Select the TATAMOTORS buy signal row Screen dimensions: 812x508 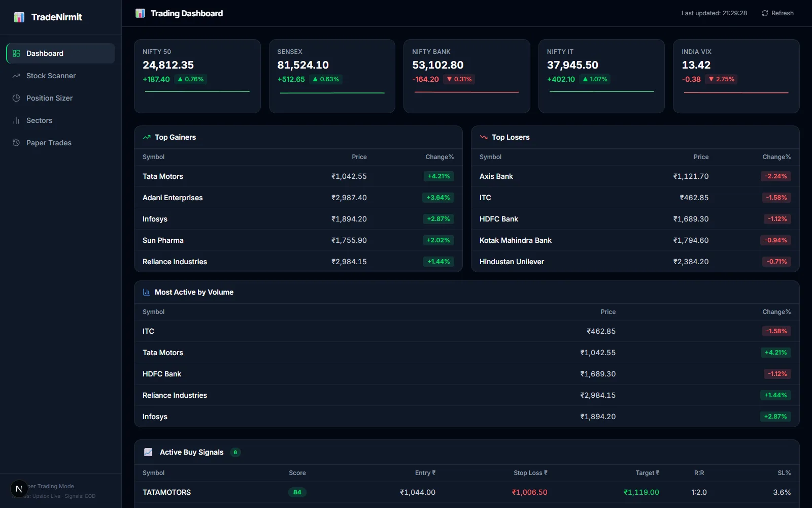point(467,492)
